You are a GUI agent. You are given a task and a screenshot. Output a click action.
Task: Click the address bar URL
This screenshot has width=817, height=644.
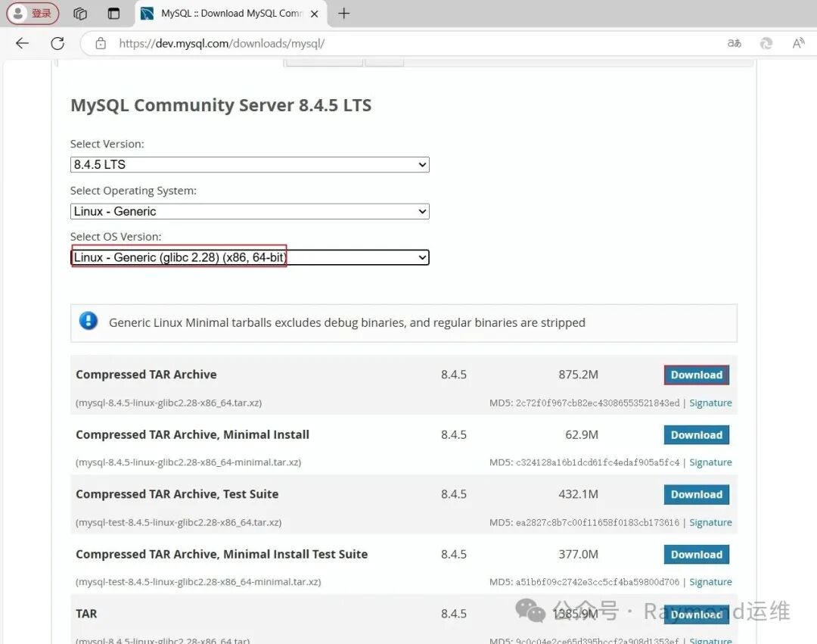(x=222, y=43)
